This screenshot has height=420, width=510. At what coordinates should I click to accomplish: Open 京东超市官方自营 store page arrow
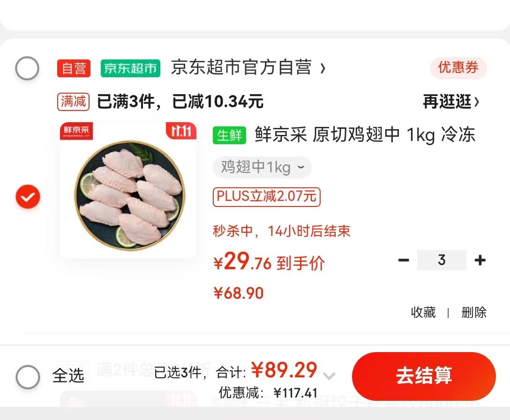click(x=322, y=68)
